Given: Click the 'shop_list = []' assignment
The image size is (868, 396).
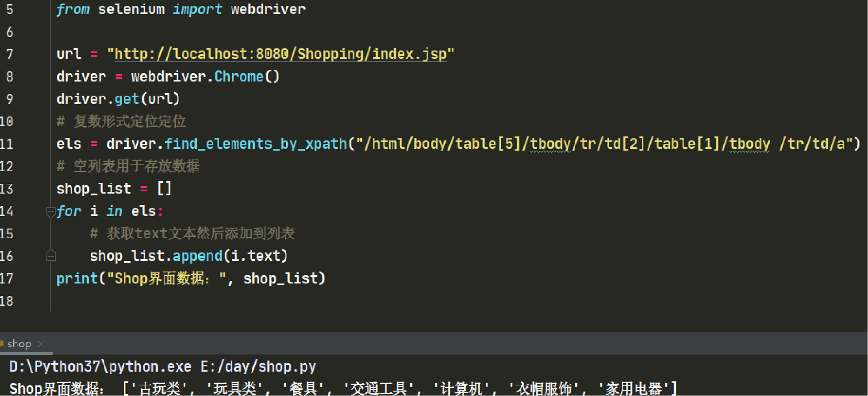Looking at the screenshot, I should (114, 189).
